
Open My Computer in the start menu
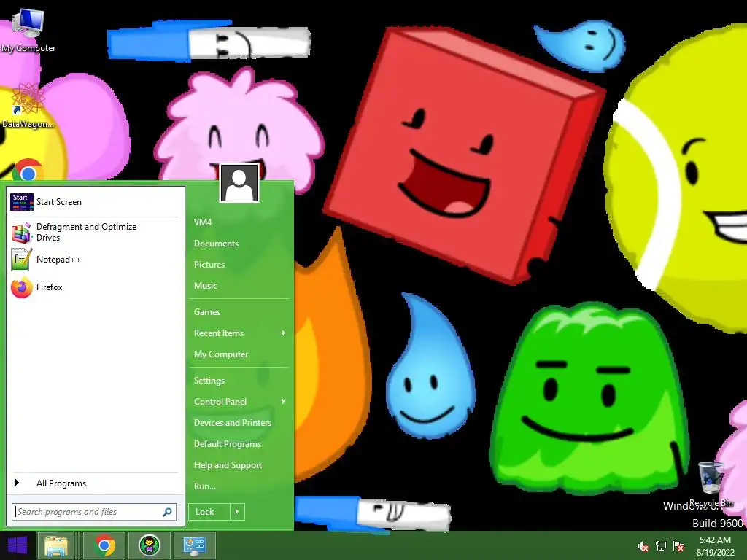pos(221,354)
